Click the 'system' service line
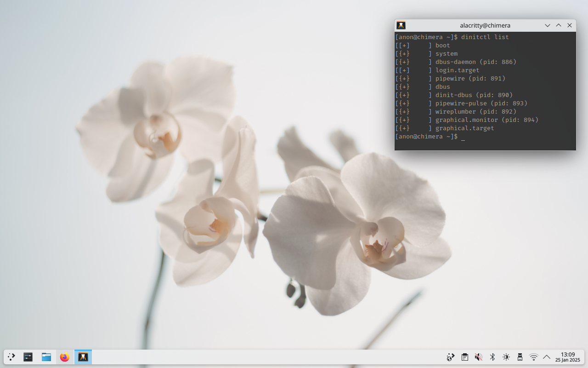The image size is (588, 368). (x=426, y=53)
